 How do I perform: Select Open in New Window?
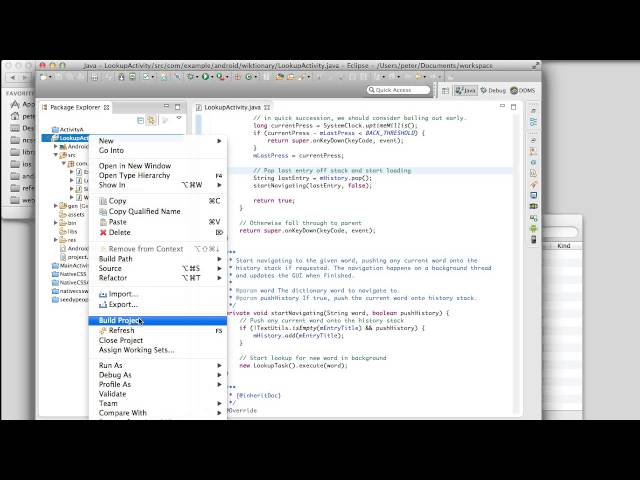tap(158, 166)
